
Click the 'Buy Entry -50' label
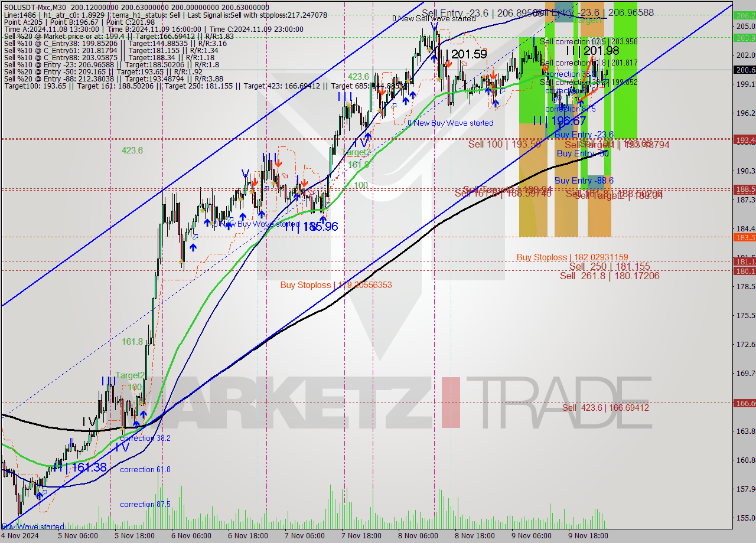pyautogui.click(x=582, y=153)
